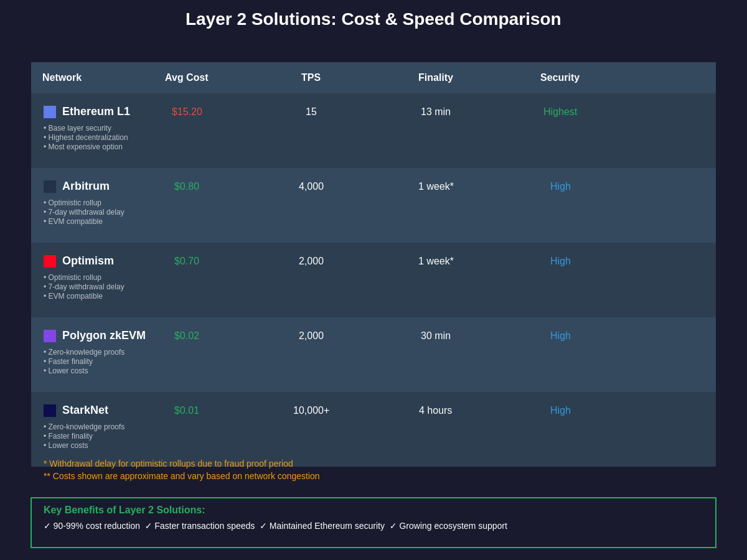Click the costs are approximate footnote
The height and width of the screenshot is (560, 747).
click(x=182, y=476)
